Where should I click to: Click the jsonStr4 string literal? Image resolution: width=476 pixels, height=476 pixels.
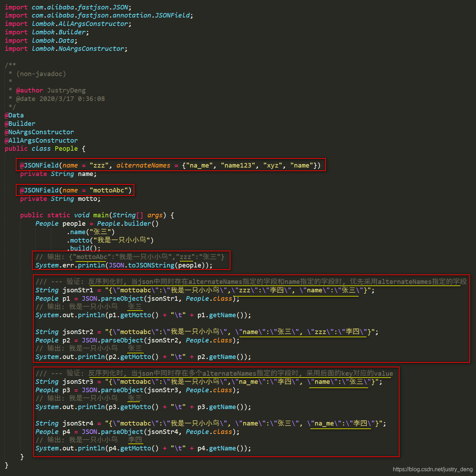(x=242, y=423)
